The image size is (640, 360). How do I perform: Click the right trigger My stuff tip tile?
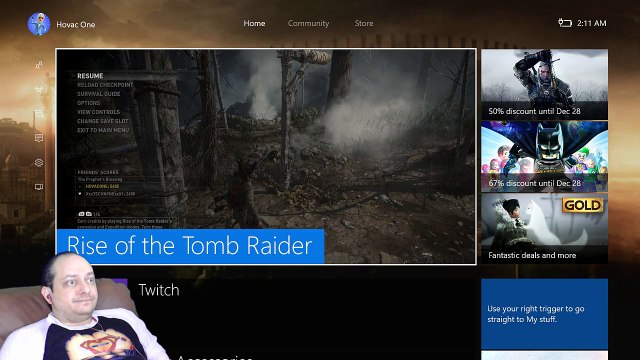point(544,314)
